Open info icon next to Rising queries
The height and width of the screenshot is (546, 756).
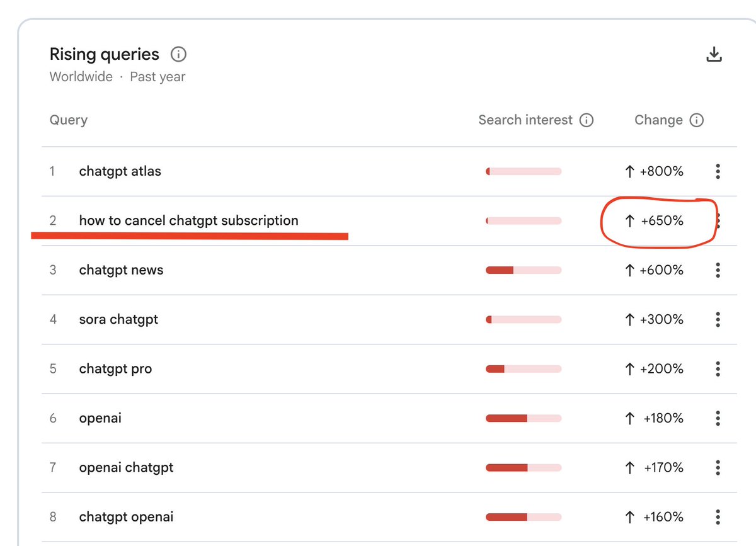point(178,55)
